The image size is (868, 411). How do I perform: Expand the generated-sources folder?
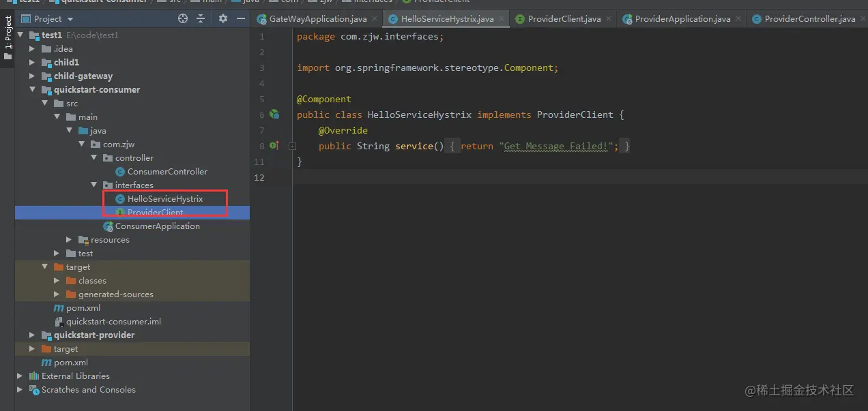coord(57,294)
